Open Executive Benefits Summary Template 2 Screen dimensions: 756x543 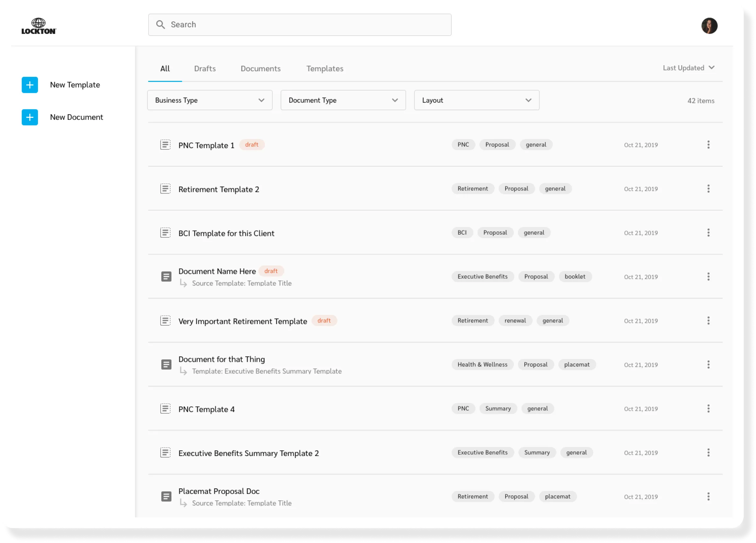(x=248, y=453)
